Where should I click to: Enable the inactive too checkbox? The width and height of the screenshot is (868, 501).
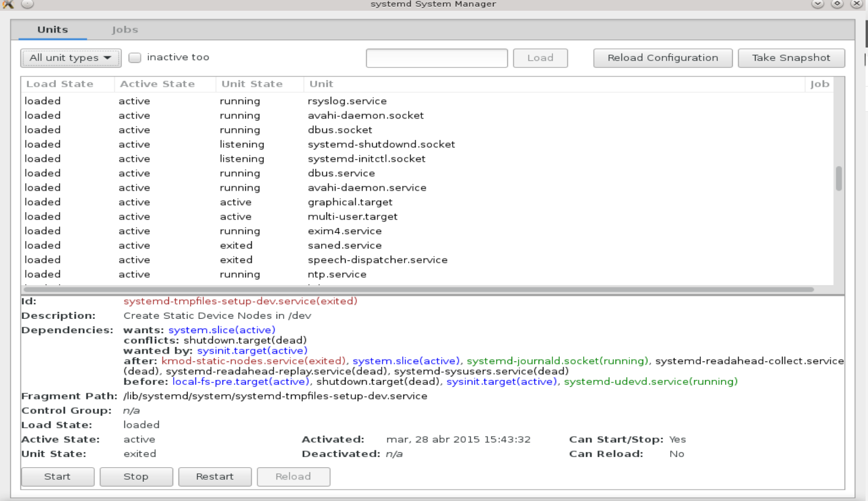tap(135, 58)
